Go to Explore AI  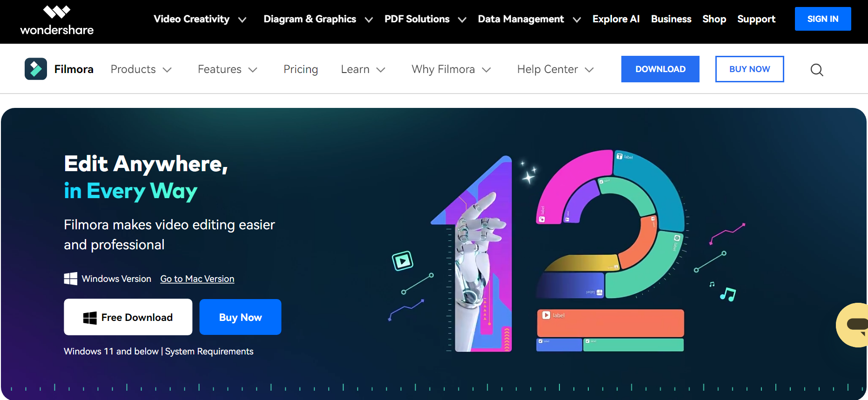(x=616, y=19)
